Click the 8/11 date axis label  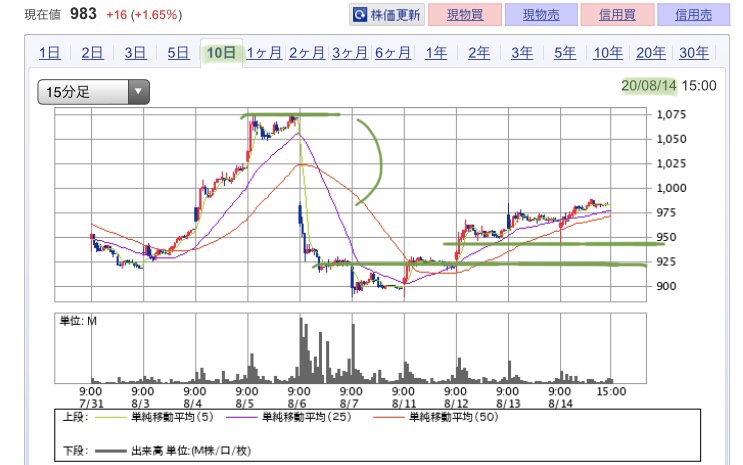pos(403,404)
